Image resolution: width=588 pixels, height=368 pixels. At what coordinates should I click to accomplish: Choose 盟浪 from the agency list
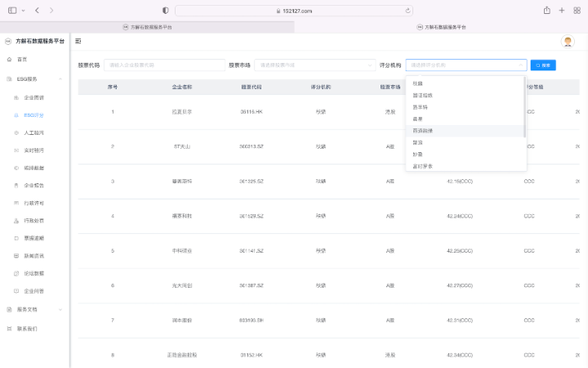pyautogui.click(x=465, y=142)
